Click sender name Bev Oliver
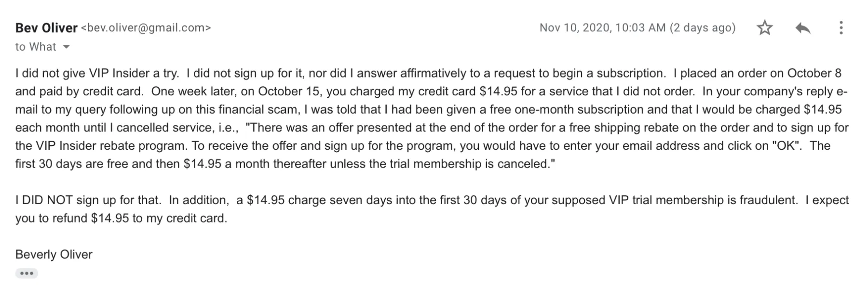Screen dimensions: 868x290 (x=46, y=28)
